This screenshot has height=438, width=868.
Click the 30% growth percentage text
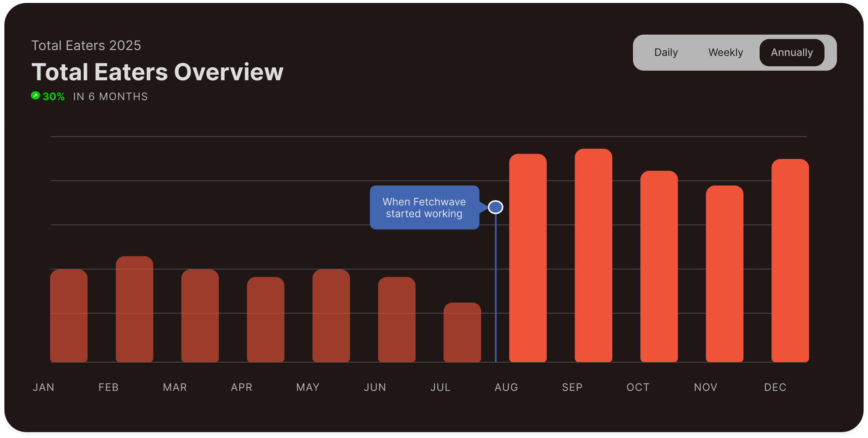click(x=54, y=96)
